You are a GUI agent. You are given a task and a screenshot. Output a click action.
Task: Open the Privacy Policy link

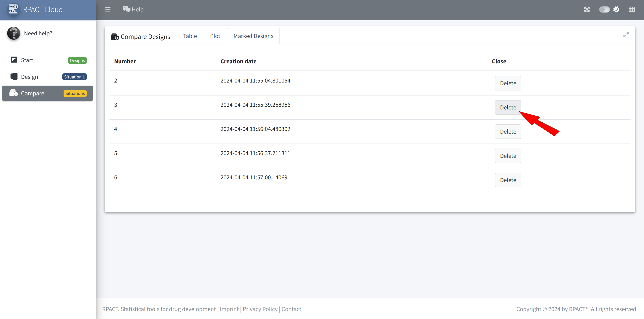(260, 309)
